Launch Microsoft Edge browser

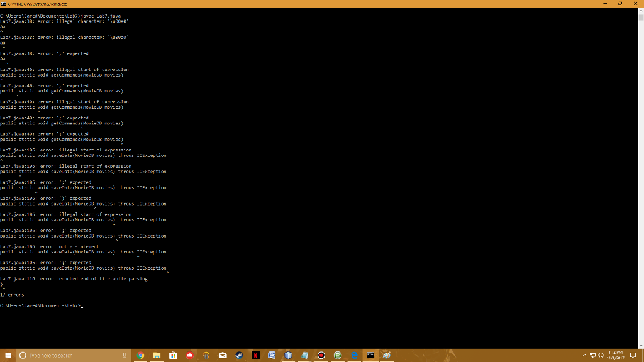point(353,354)
